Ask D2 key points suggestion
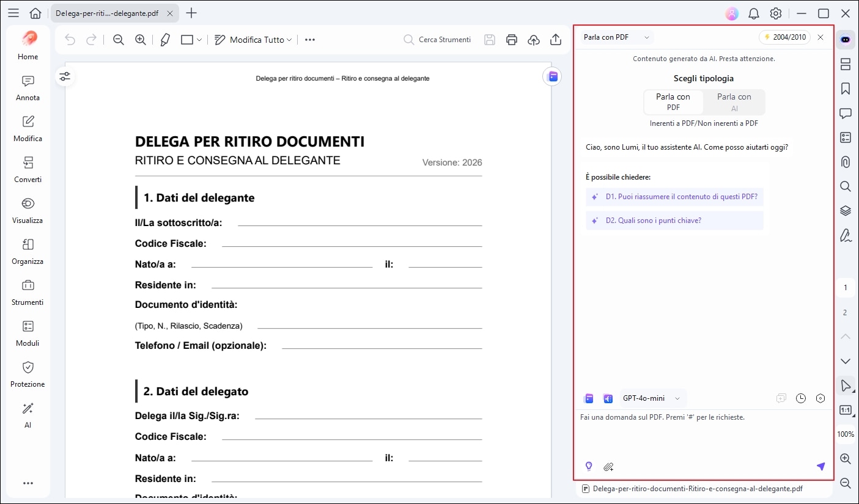859x504 pixels. pyautogui.click(x=674, y=221)
